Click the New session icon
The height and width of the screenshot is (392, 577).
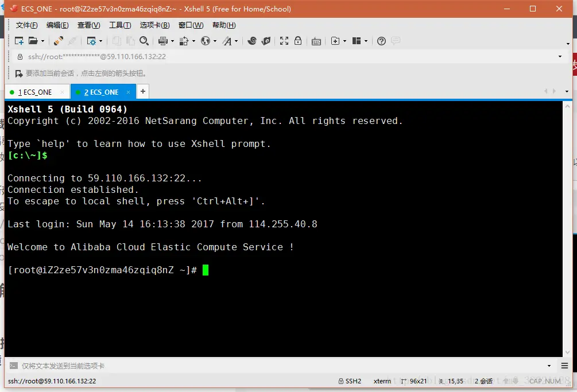(x=19, y=41)
